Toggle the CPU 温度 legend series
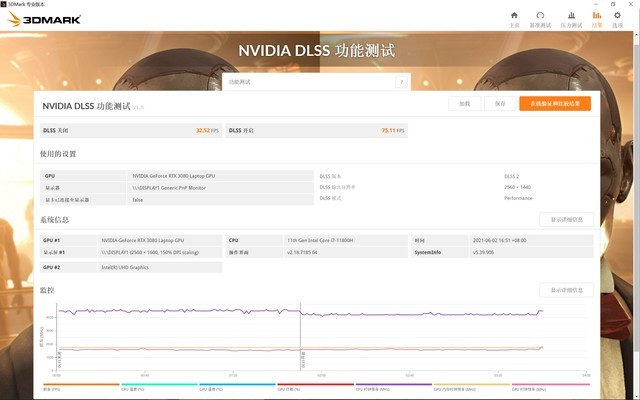This screenshot has width=640, height=400. point(159,387)
